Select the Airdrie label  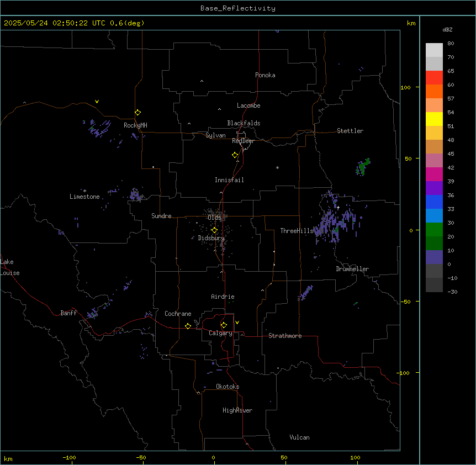(223, 297)
